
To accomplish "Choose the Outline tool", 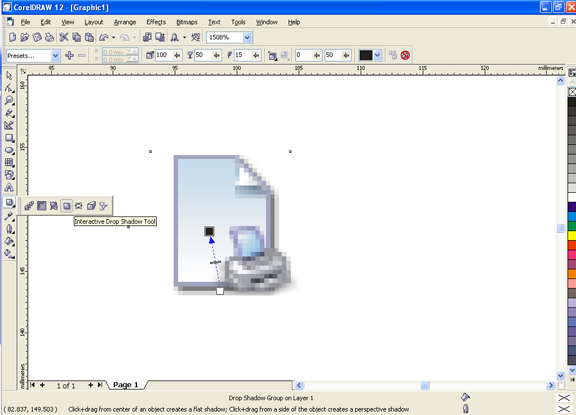I will coord(9,229).
